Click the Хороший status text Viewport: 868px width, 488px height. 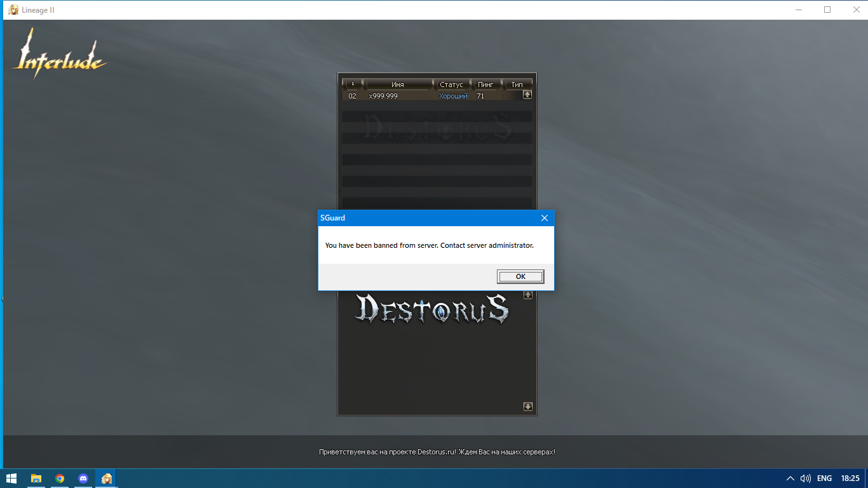click(453, 96)
